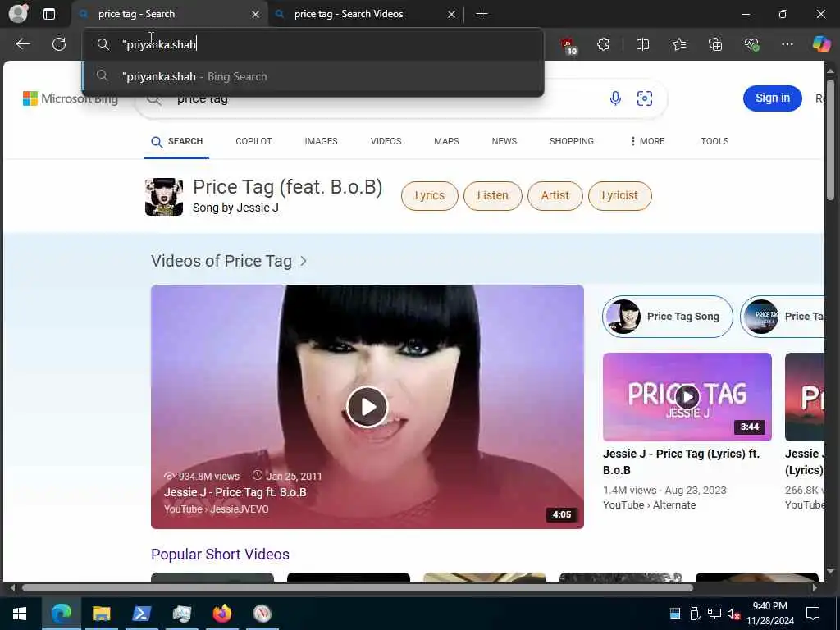This screenshot has width=840, height=630.
Task: Open the notification center icon
Action: point(813,614)
